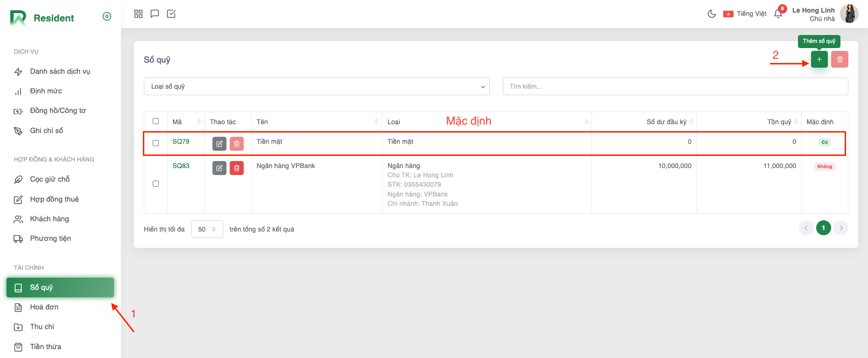The width and height of the screenshot is (868, 358).
Task: Click the red delete icon for SQ83
Action: [x=237, y=168]
